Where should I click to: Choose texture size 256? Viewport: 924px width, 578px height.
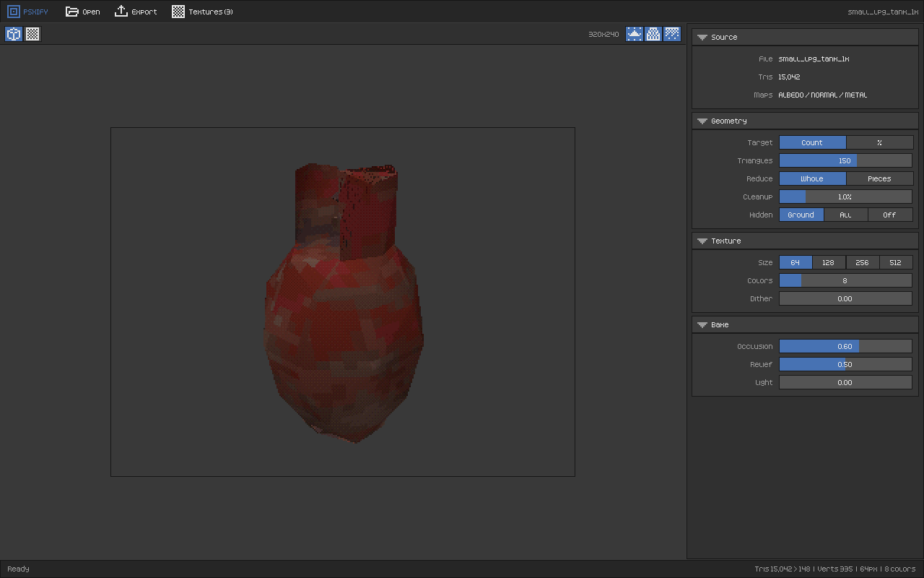863,263
